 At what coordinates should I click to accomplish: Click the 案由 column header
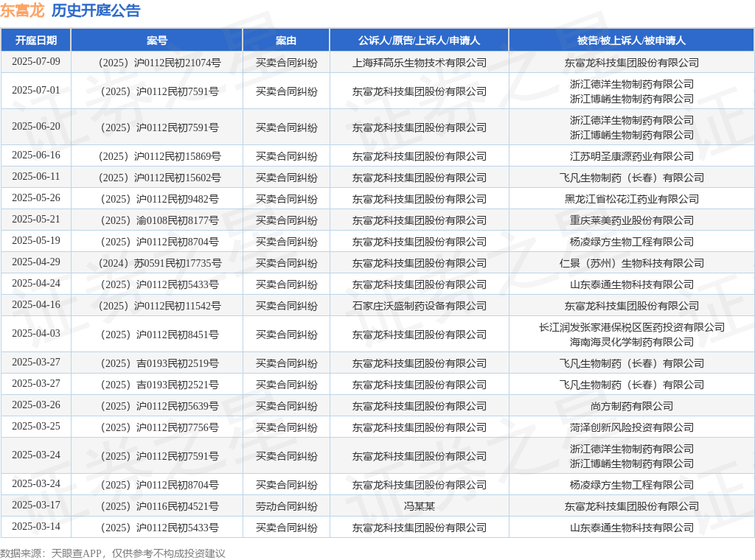click(x=286, y=41)
